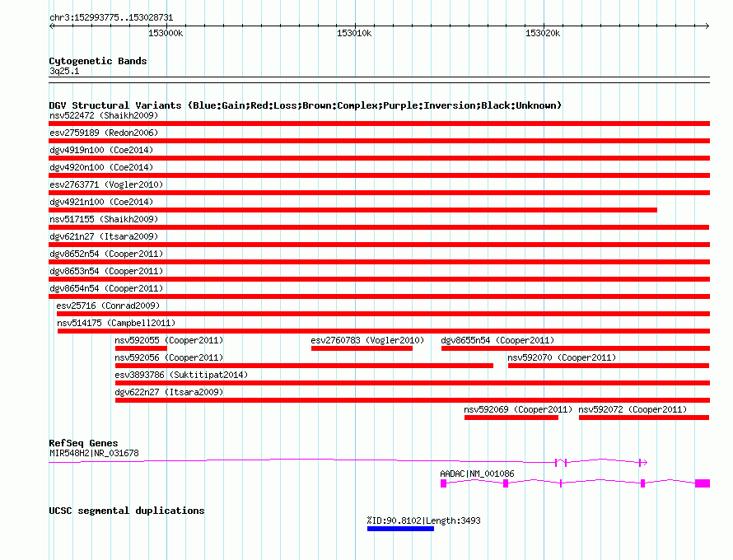Screen dimensions: 733x560
Task: Open the dgv8654n54 (Cooper2011) variant
Action: [x=106, y=288]
